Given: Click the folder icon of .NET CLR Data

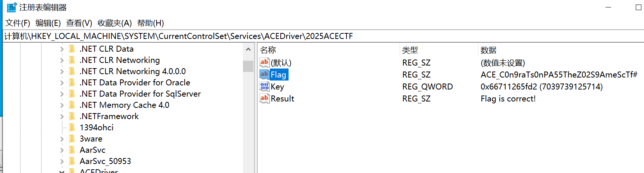Looking at the screenshot, I should click(x=72, y=49).
